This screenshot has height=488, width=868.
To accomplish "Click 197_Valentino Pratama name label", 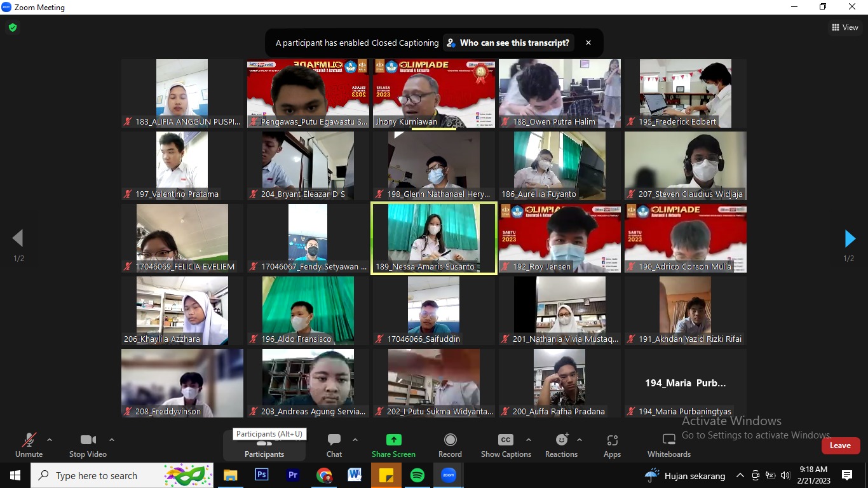I will (171, 194).
